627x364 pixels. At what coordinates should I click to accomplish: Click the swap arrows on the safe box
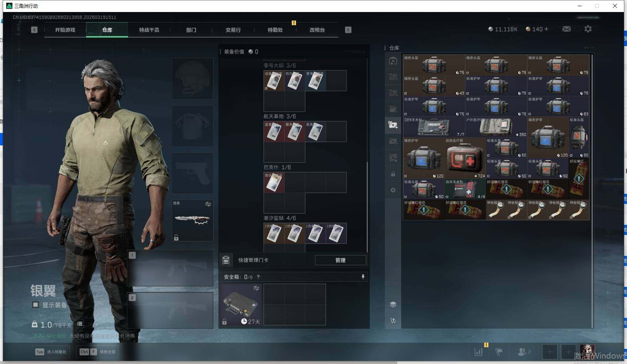[256, 288]
